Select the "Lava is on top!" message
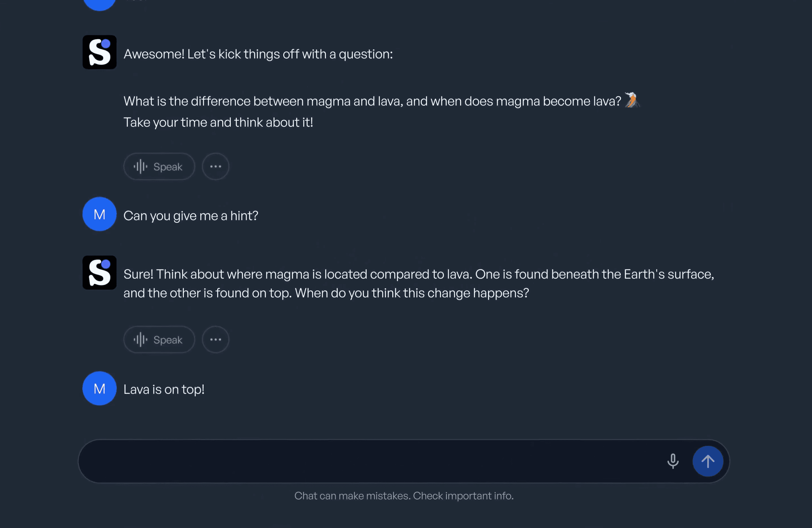 tap(164, 389)
